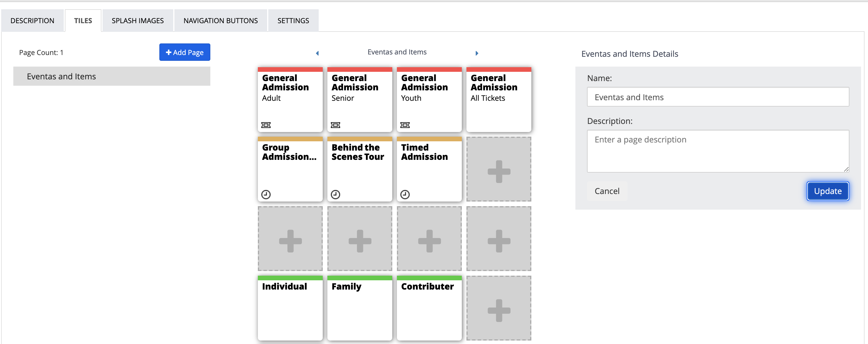Click ticket icon on General Admission Youth tile
The width and height of the screenshot is (868, 344).
pyautogui.click(x=405, y=125)
